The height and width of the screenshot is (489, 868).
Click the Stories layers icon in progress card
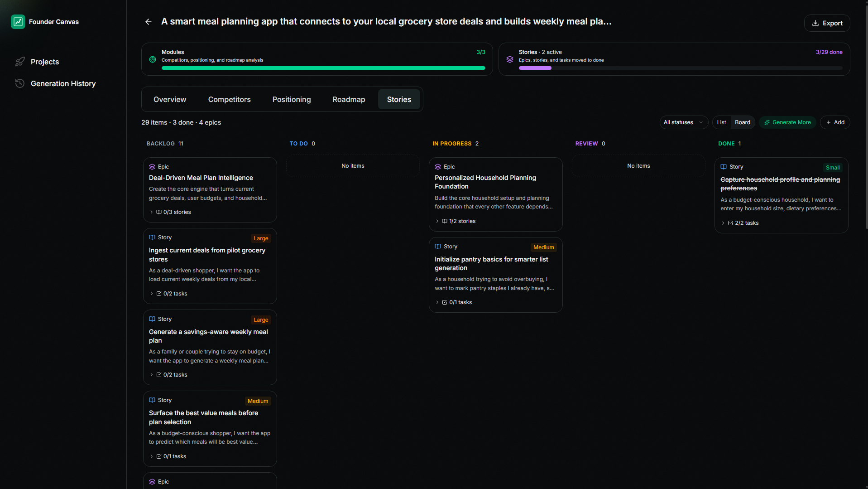click(510, 59)
